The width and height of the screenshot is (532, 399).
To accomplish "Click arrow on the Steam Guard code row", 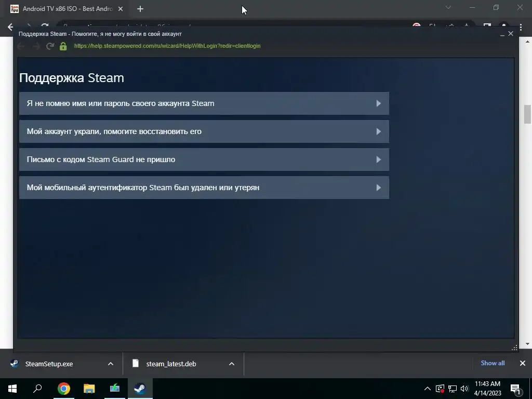I will [379, 159].
